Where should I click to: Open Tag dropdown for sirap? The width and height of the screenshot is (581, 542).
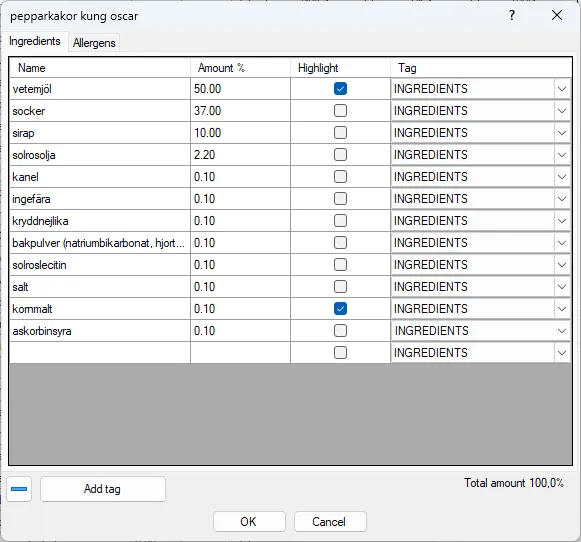(x=562, y=133)
